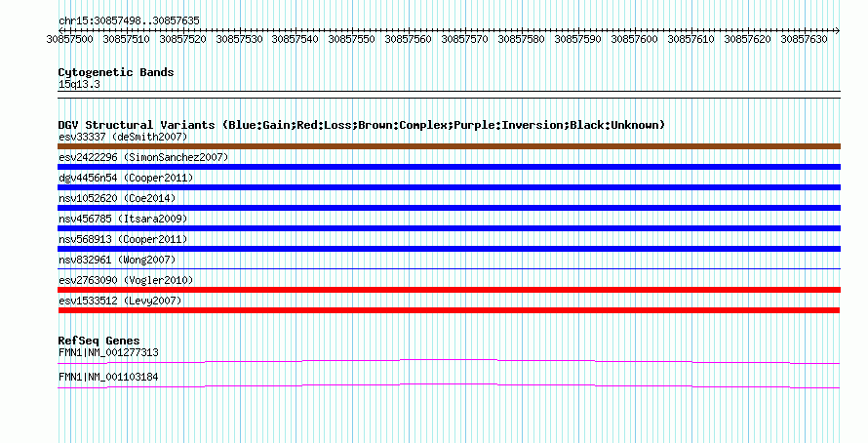Click ruler position 30857610
Viewport: 868px width, 443px height.
(x=690, y=39)
